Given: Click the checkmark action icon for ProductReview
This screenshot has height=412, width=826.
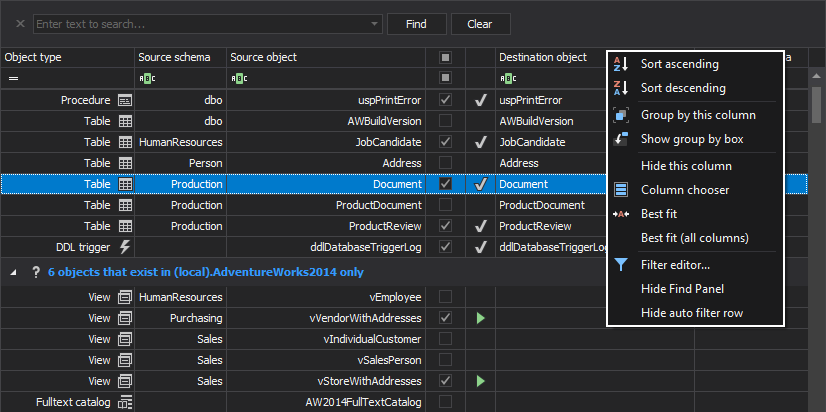Looking at the screenshot, I should [x=480, y=226].
